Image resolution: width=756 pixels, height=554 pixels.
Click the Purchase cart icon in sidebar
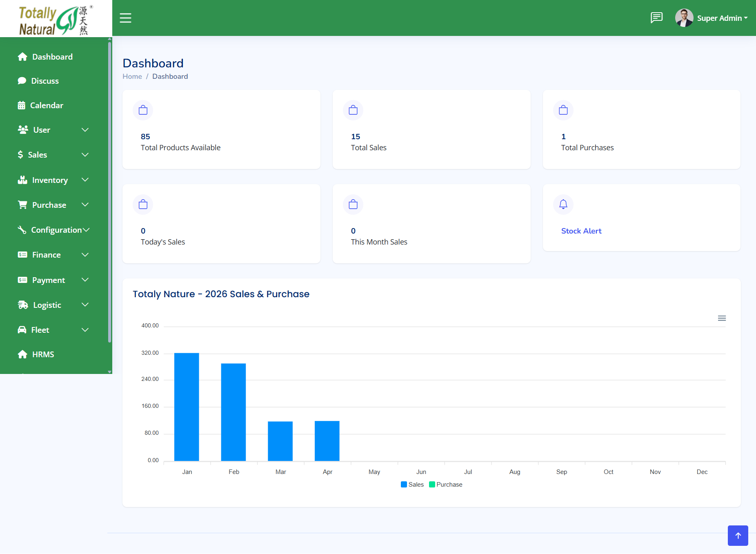22,205
